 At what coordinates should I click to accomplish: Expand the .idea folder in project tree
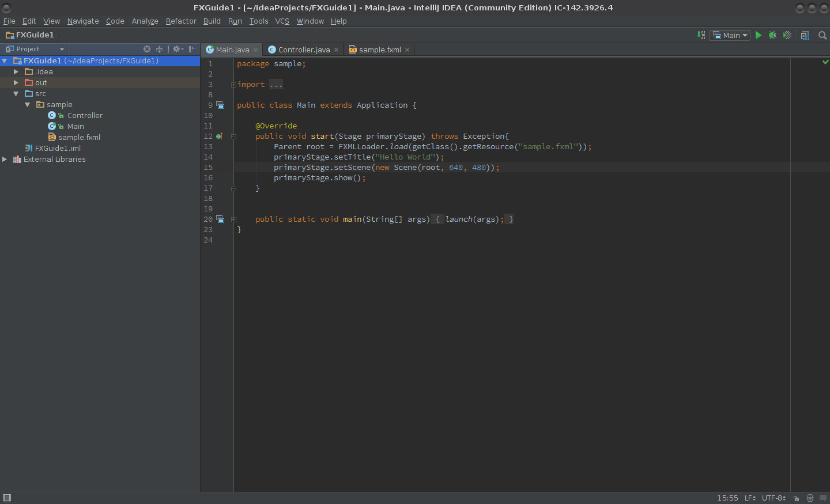(x=16, y=72)
